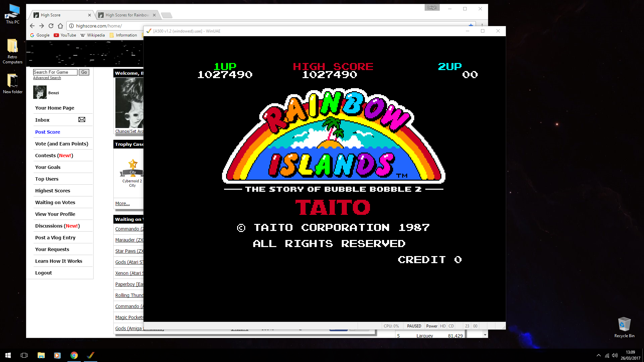The height and width of the screenshot is (362, 644).
Task: Click the scrollbar down arrow at page bottom
Action: tap(485, 335)
